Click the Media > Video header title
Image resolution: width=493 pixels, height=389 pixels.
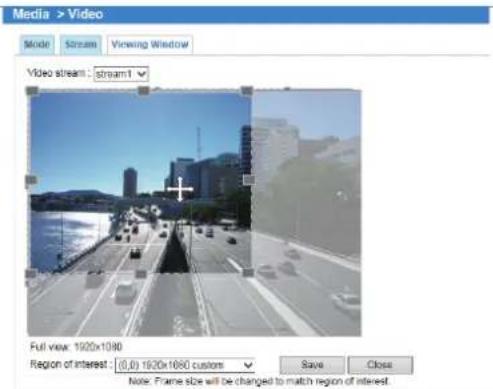[58, 14]
